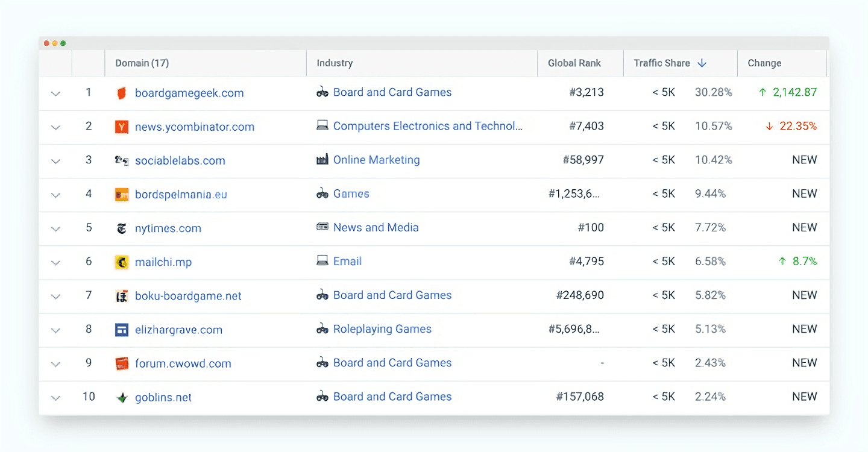Click the news.ycombinator.com Y favicon
This screenshot has width=868, height=452.
(122, 127)
